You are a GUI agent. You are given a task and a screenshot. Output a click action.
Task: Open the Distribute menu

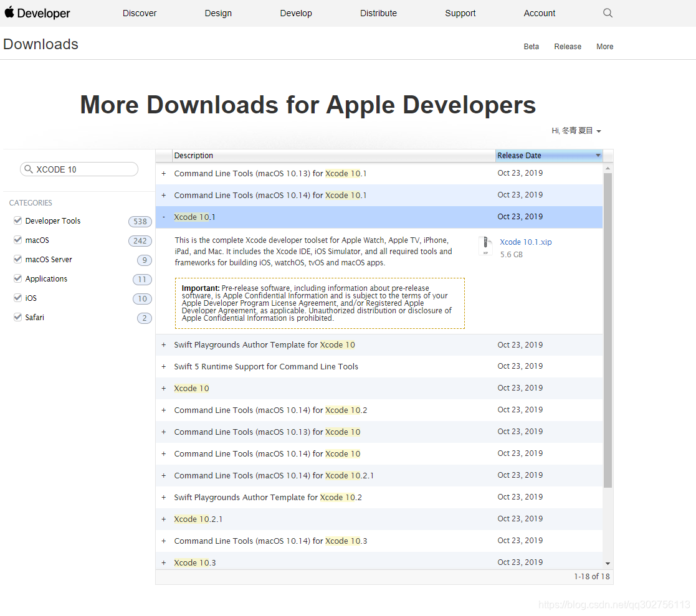tap(378, 13)
